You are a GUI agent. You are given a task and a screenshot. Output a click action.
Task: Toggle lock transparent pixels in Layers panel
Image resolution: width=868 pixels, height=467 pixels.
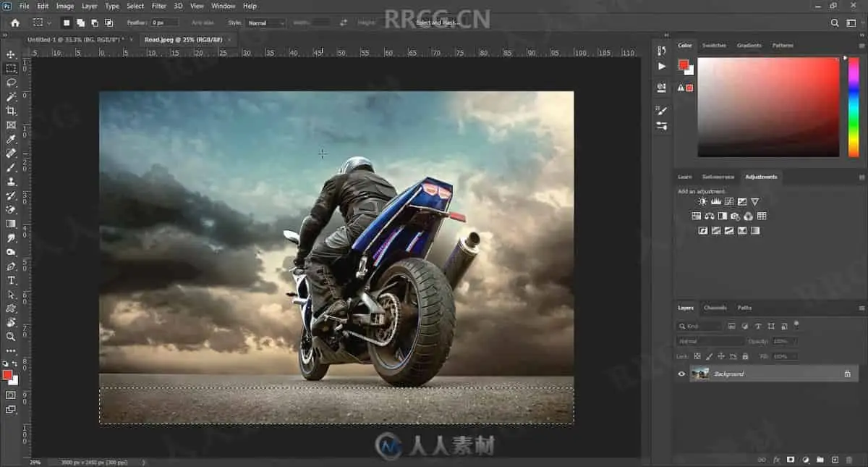pyautogui.click(x=697, y=356)
